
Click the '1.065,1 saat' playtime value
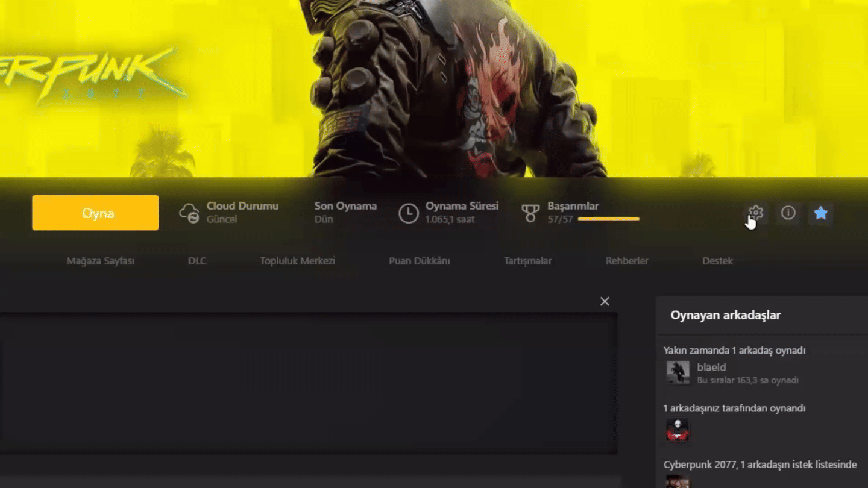click(450, 219)
